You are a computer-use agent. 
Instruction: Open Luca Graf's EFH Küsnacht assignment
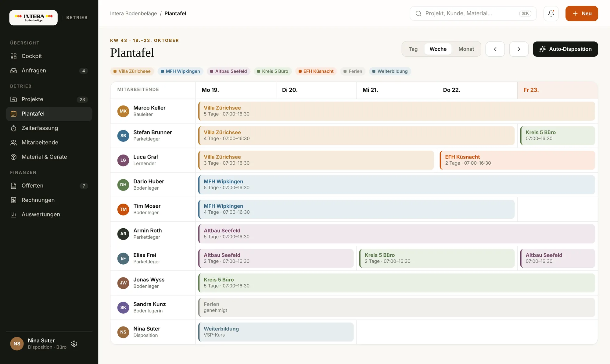point(517,160)
